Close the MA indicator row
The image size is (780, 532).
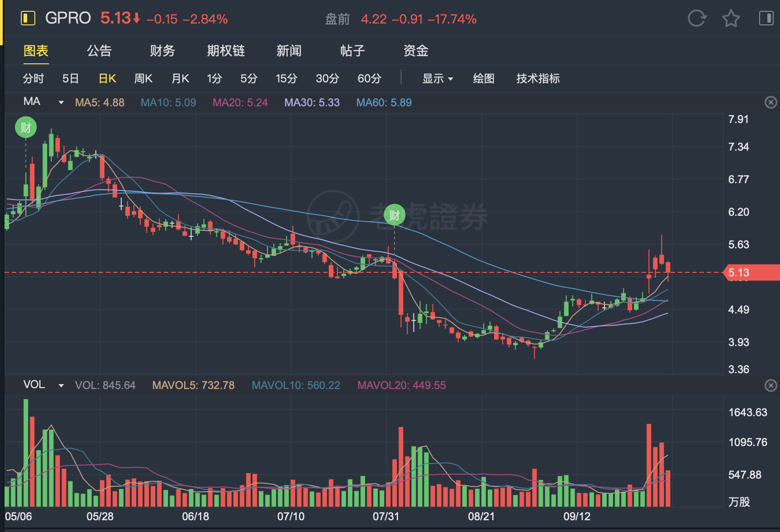pyautogui.click(x=770, y=102)
